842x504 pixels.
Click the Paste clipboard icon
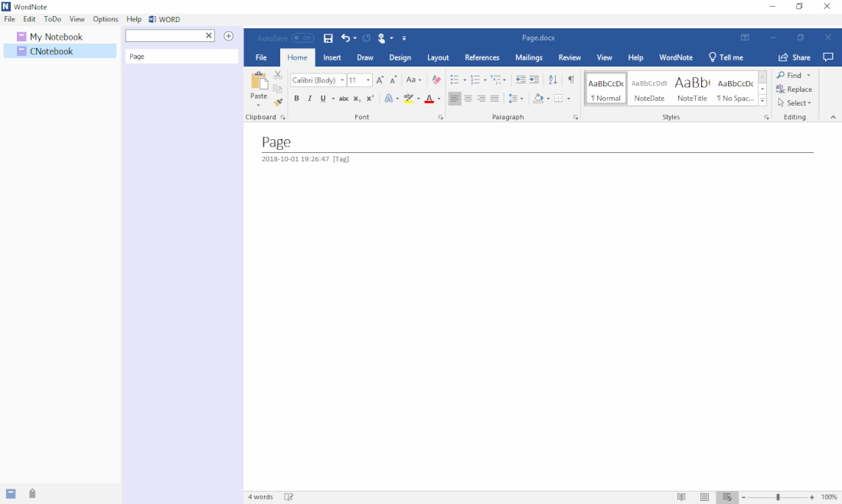(x=259, y=81)
